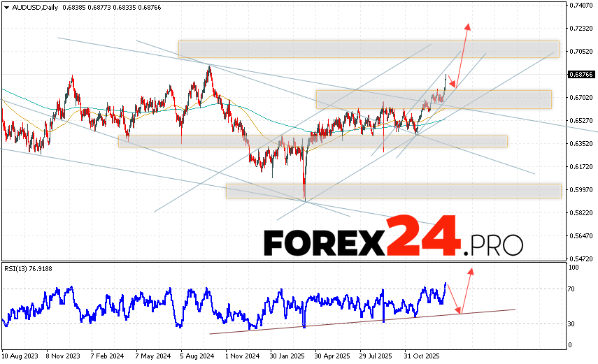Click the red upward arrowhead in RSI panel
The width and height of the screenshot is (598, 364).
click(x=471, y=270)
